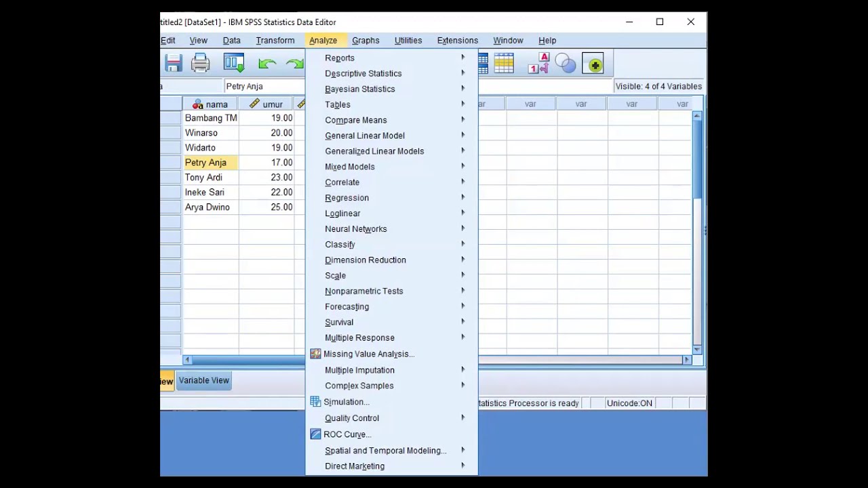
Task: Expand the Nonparametric Tests submenu arrow
Action: pyautogui.click(x=463, y=291)
